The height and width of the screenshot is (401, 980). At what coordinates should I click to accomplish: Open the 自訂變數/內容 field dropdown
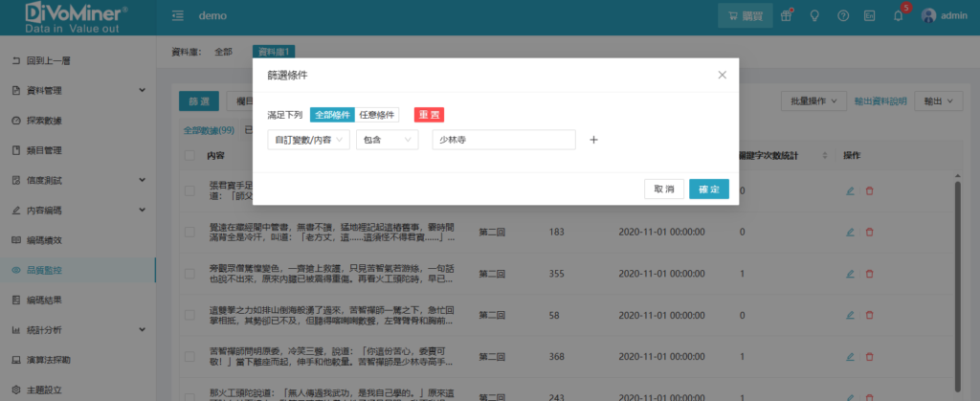tap(308, 140)
